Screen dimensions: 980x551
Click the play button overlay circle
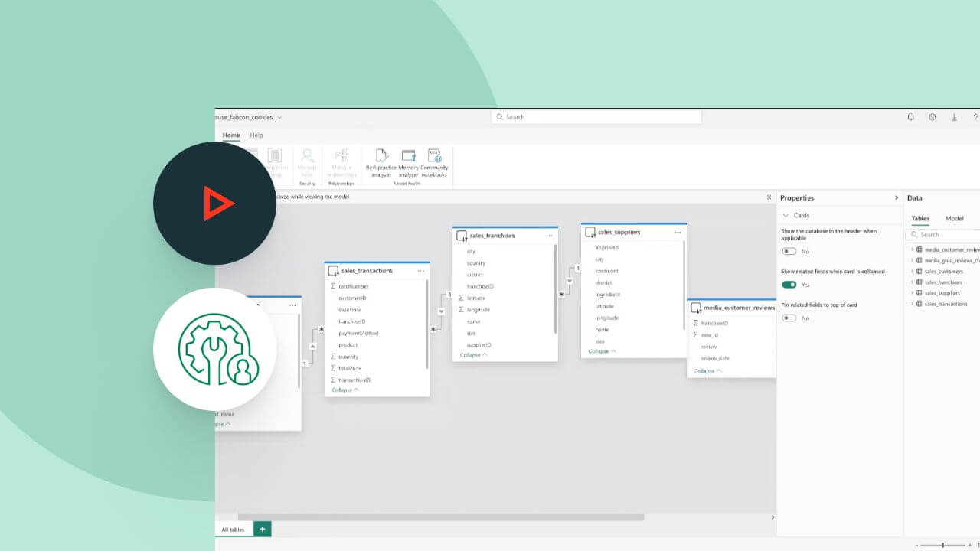pyautogui.click(x=214, y=204)
